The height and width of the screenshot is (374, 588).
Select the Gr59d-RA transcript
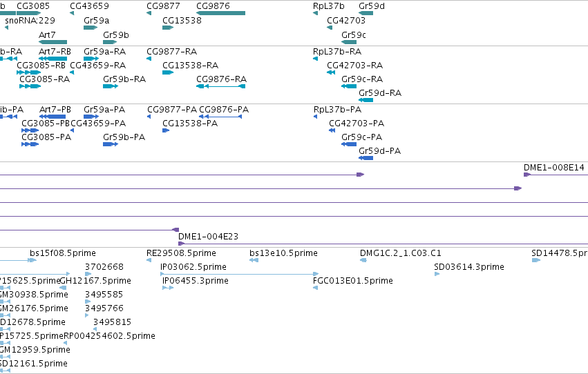click(x=366, y=100)
